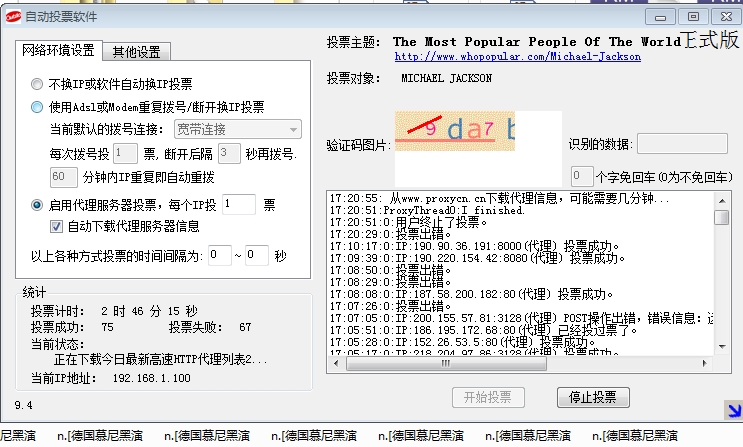
Task: Click the log's vertical scrollbar thumb
Action: tap(722, 218)
